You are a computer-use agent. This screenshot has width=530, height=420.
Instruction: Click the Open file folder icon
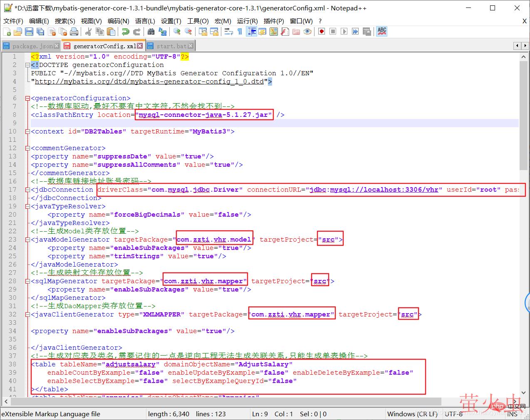click(x=18, y=32)
